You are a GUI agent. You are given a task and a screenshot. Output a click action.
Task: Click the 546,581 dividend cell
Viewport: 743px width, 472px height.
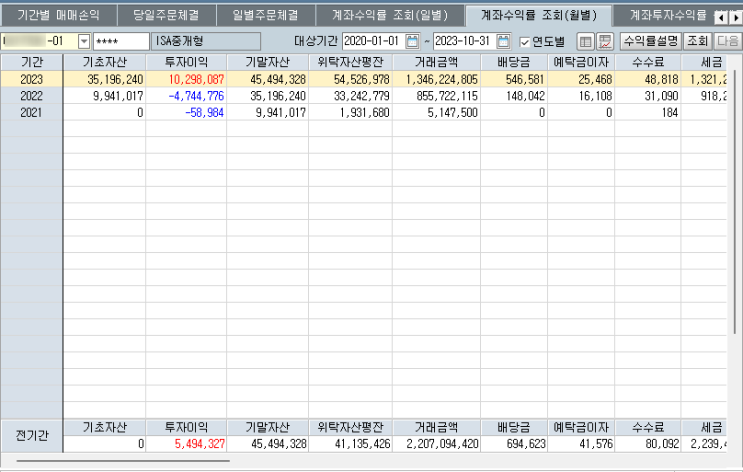(514, 79)
